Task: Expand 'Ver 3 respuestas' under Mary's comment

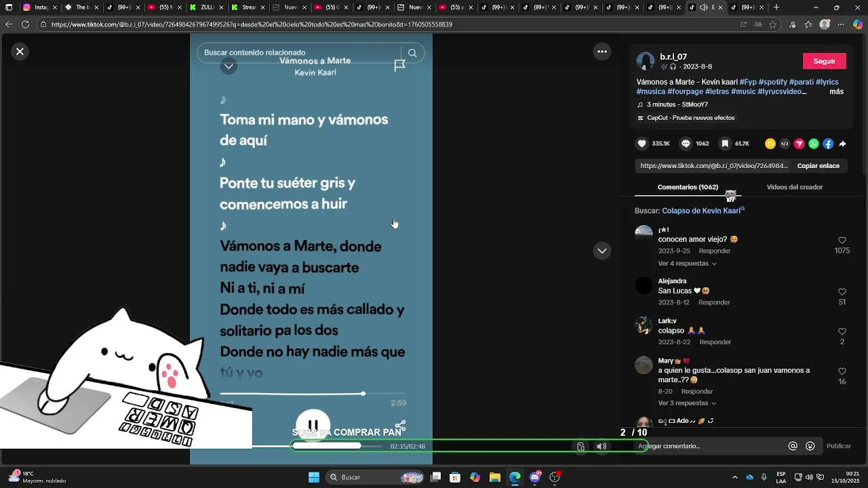Action: [x=687, y=403]
